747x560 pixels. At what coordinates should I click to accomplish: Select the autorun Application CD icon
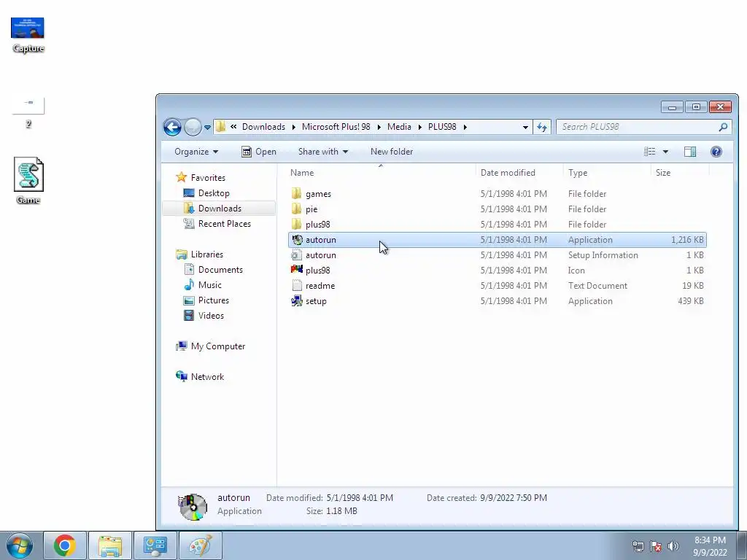click(x=297, y=239)
